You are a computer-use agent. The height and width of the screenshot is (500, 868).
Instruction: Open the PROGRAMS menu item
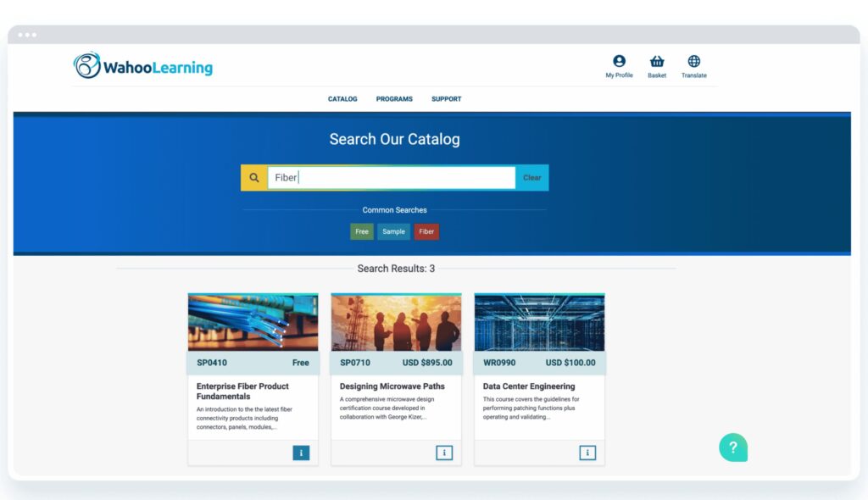coord(394,98)
